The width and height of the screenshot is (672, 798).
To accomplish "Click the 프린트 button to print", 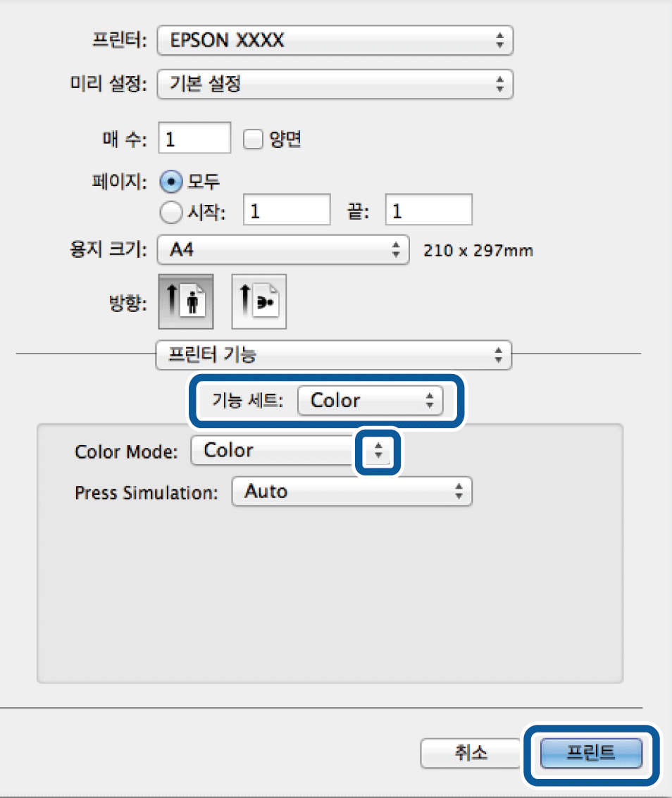I will tap(591, 753).
